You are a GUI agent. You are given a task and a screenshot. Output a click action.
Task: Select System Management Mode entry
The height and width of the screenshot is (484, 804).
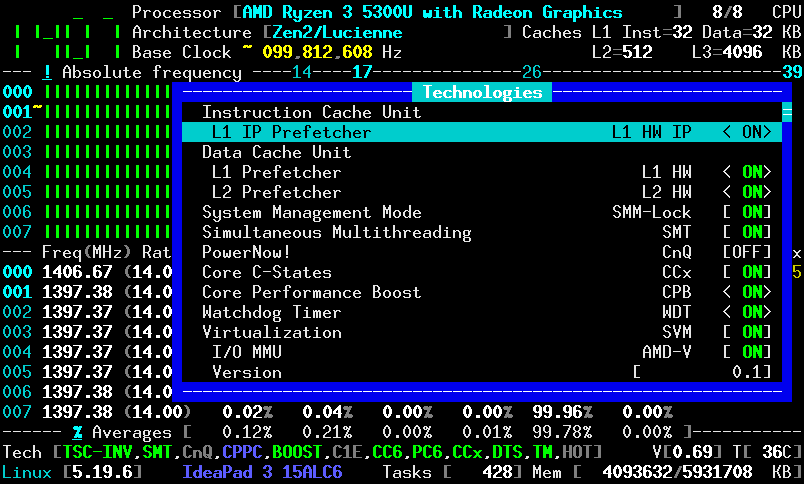[312, 212]
